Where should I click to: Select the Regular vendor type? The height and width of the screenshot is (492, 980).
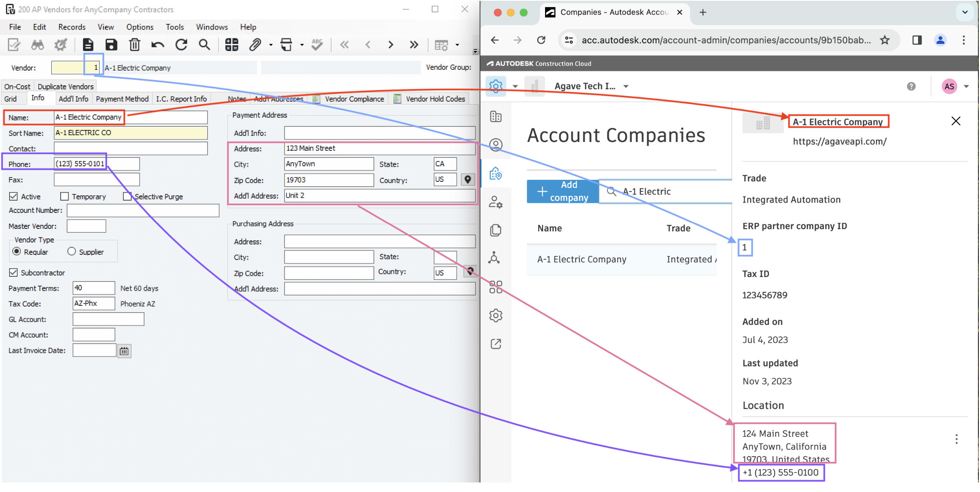(x=17, y=252)
